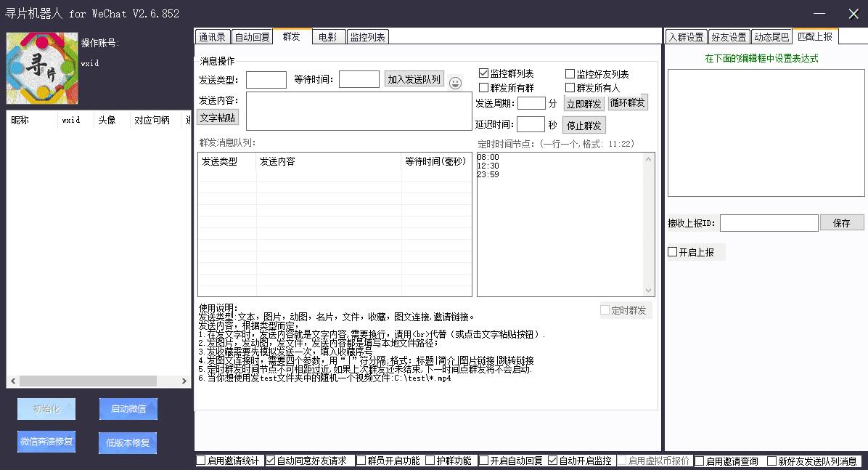This screenshot has height=470, width=868.
Task: Click the 发送周期 minutes input field
Action: (531, 103)
